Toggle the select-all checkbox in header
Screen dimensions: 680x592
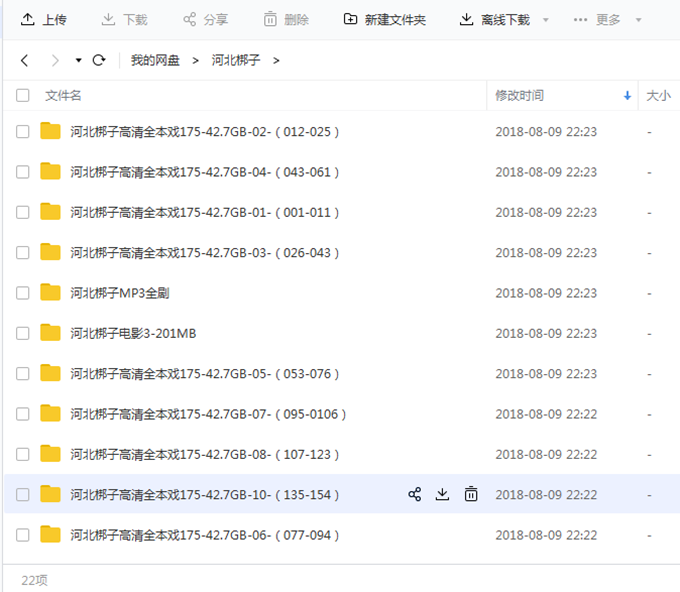[x=23, y=95]
